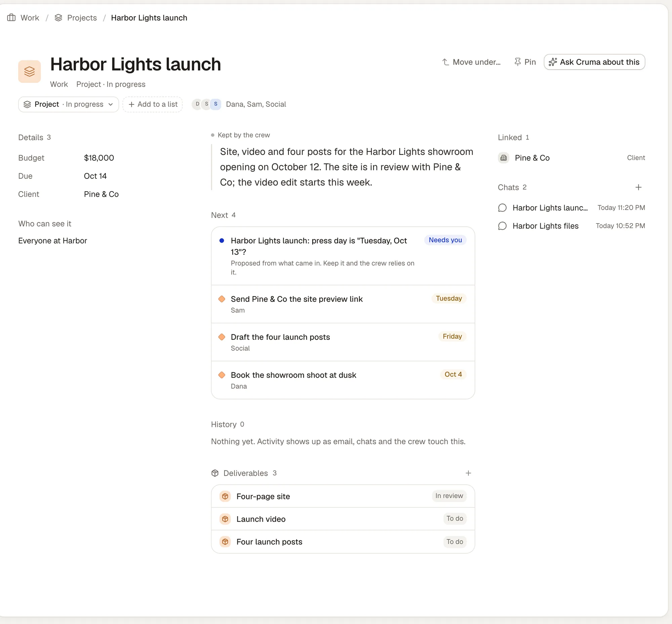Screen dimensions: 672x624
Task: Click the Four launch posts deliverable icon
Action: 225,542
